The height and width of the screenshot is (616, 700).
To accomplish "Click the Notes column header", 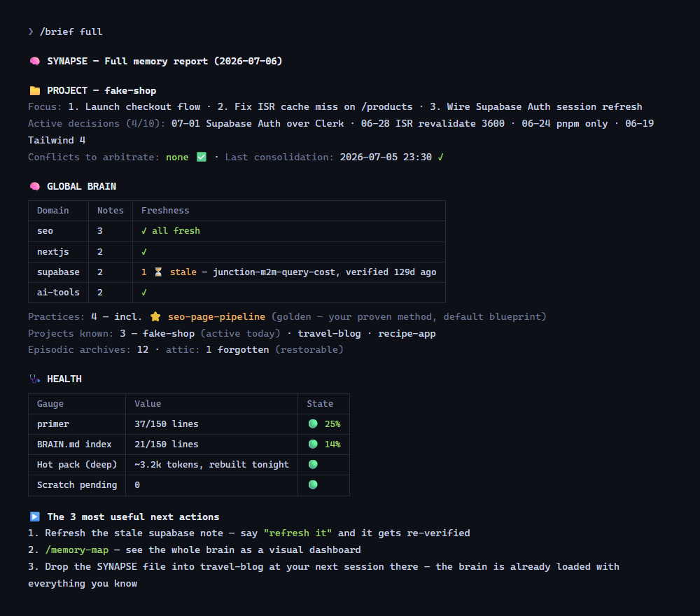I will tap(111, 211).
